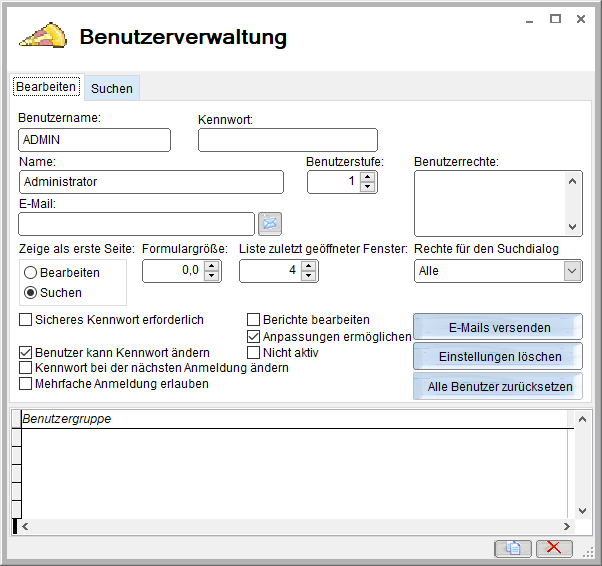Uncheck Benutzer kann Kennwort ändern
Viewport: 602px width, 566px height.
pos(25,352)
